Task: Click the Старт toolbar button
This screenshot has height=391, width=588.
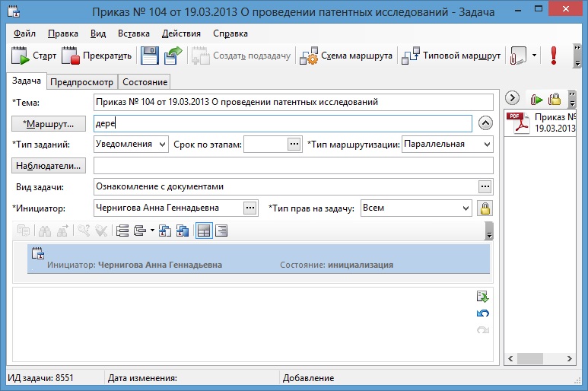Action: coord(34,56)
